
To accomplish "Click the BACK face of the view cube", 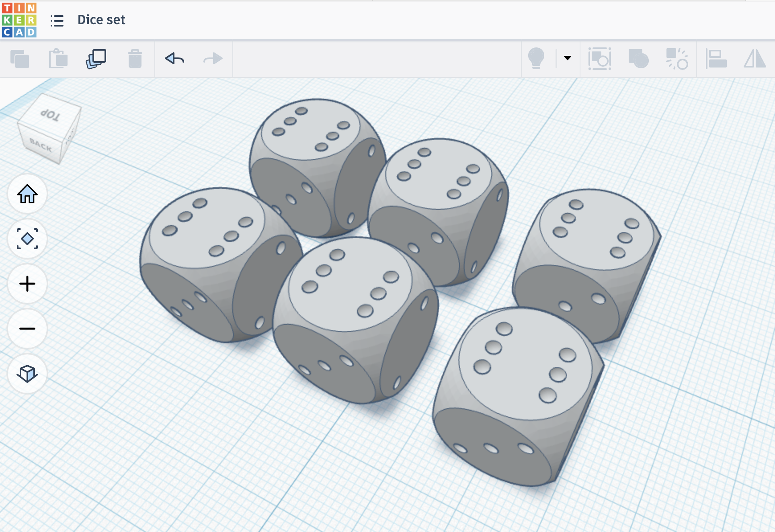I will 40,145.
